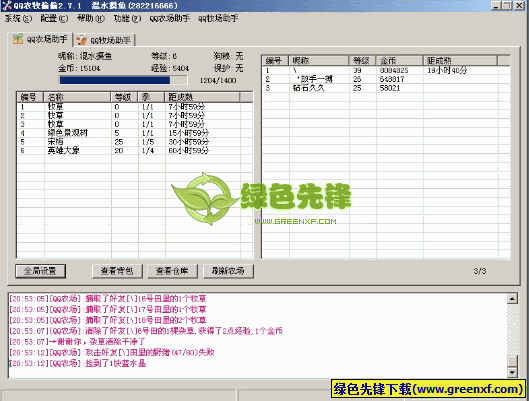Screen dimensions: 529x401
Task: Click the 58021 coin value
Action: pos(390,88)
